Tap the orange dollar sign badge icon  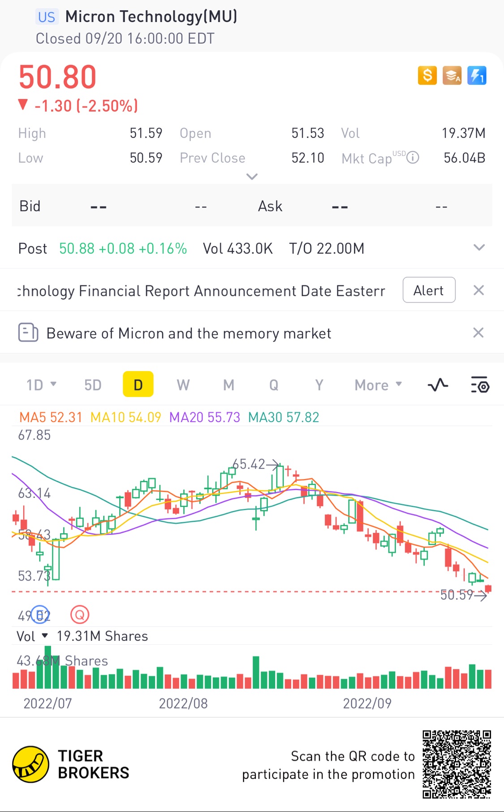(x=427, y=75)
